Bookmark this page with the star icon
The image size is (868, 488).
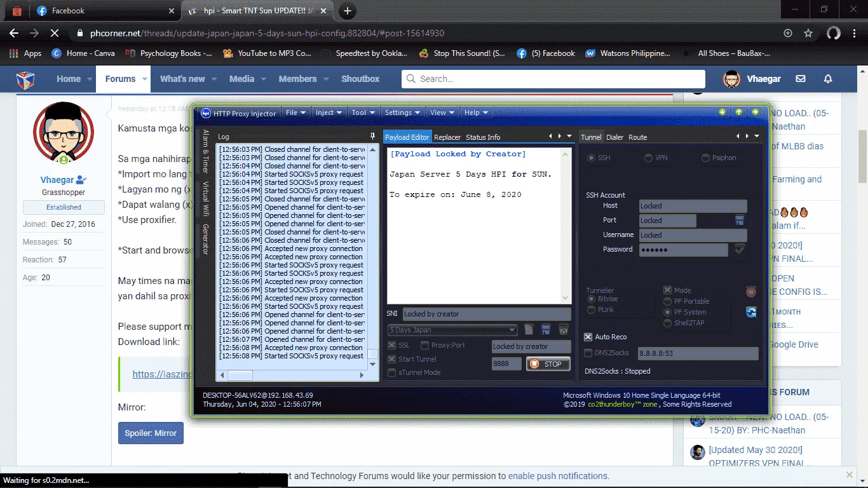808,33
